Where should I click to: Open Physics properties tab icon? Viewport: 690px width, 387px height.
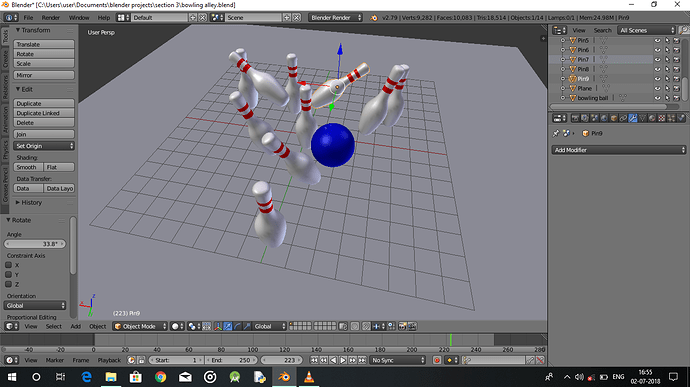coord(681,118)
